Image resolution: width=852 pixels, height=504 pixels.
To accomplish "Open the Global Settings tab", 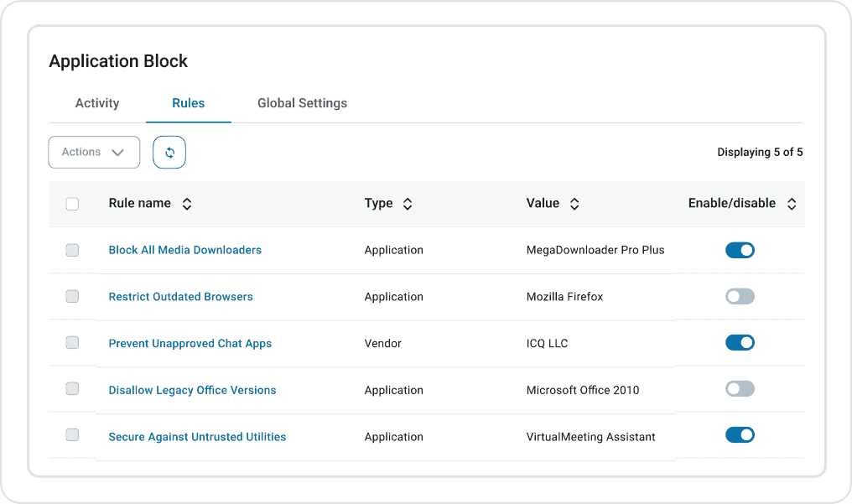I will 302,103.
